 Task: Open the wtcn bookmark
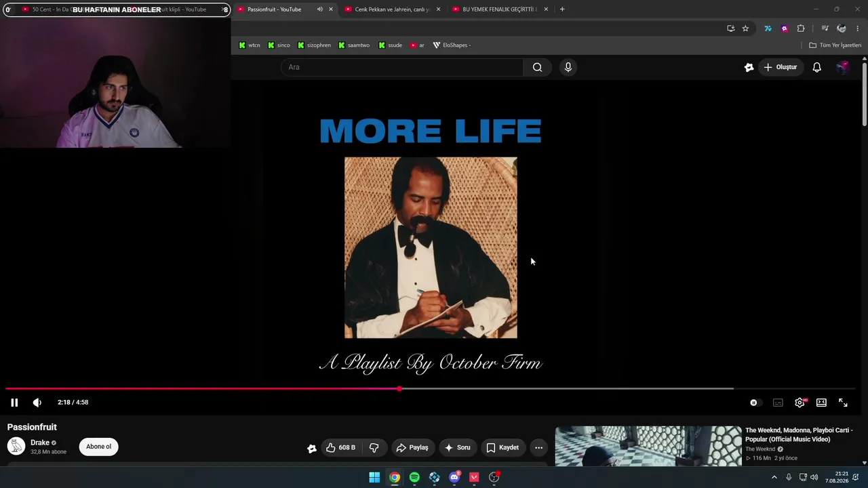250,45
